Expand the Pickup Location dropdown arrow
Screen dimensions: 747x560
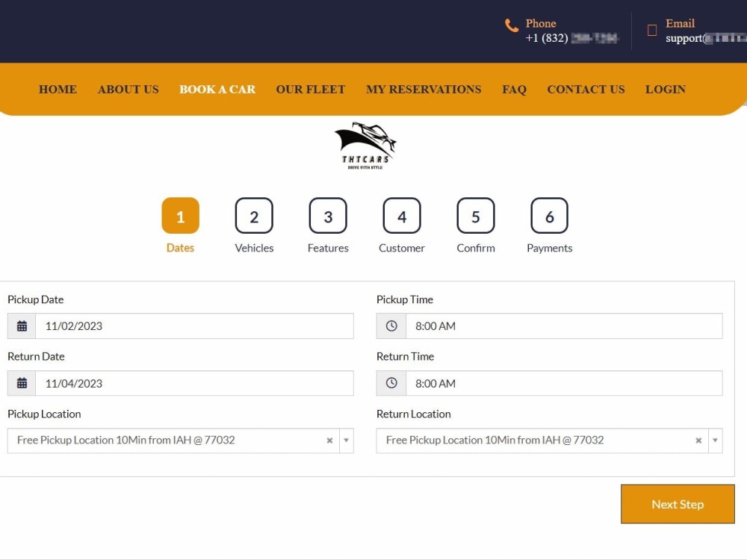347,441
